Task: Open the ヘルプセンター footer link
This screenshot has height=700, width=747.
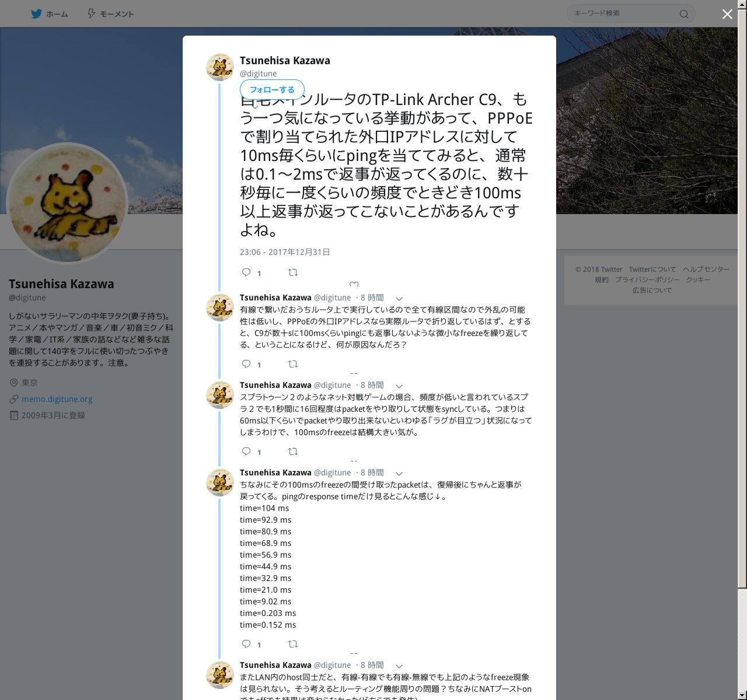Action: (x=706, y=269)
